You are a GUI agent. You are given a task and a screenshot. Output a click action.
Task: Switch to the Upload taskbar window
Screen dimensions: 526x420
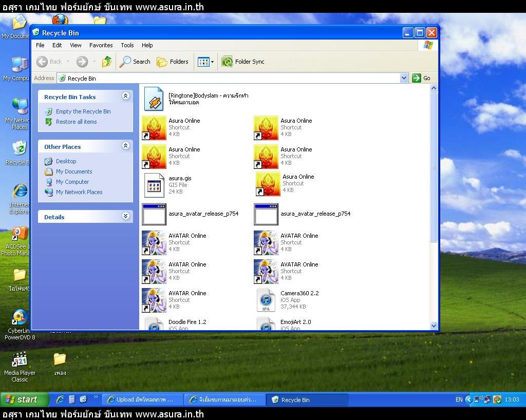pyautogui.click(x=142, y=399)
